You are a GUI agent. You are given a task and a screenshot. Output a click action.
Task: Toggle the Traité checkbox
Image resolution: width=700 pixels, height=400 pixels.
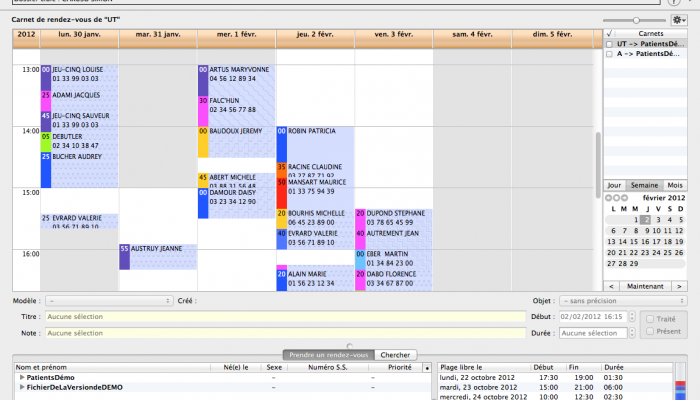click(x=650, y=319)
